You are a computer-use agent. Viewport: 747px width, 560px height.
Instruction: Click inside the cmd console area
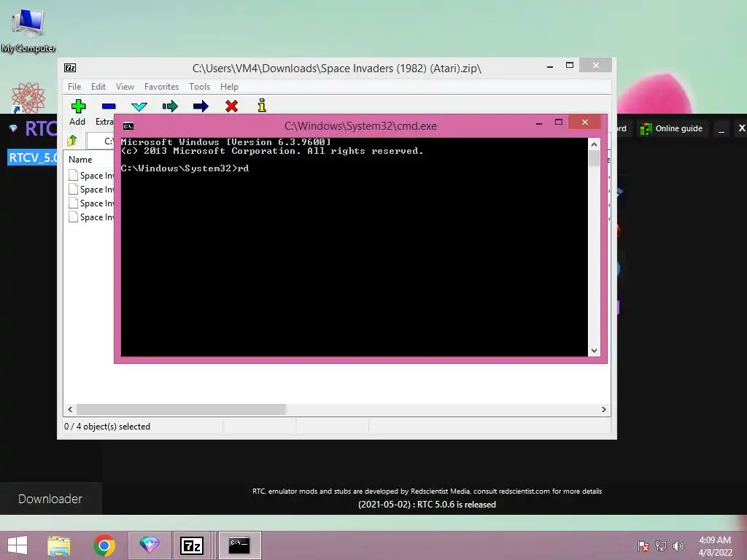coord(354,246)
